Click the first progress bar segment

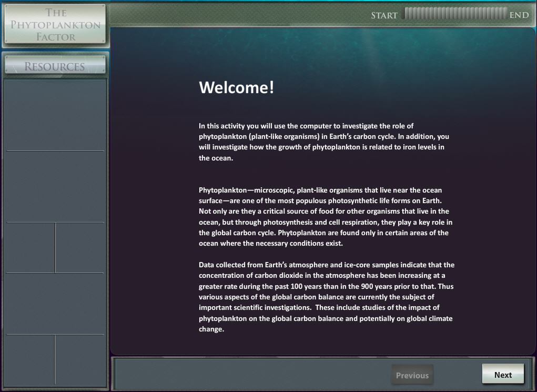point(406,15)
